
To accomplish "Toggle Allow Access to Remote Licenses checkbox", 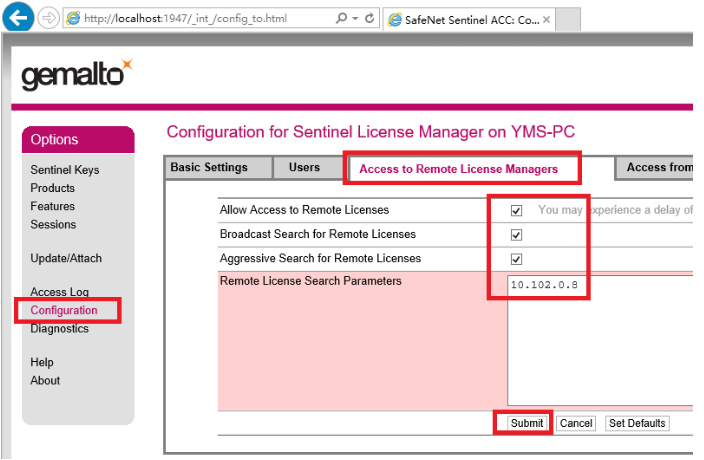I will coord(516,210).
